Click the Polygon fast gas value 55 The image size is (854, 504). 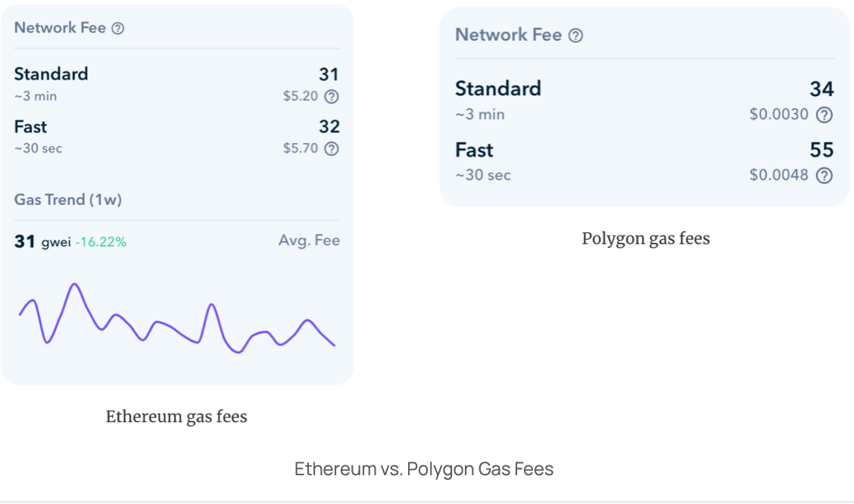coord(821,150)
